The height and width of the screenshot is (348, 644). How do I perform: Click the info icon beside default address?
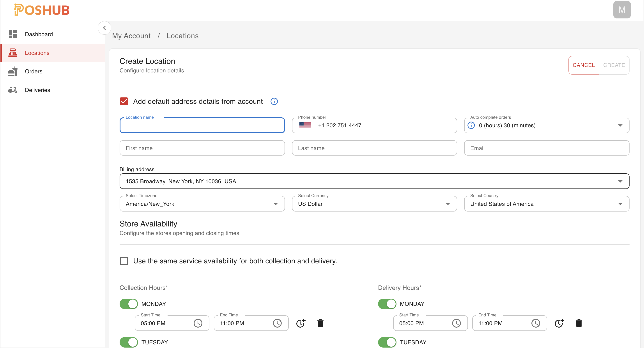click(274, 101)
